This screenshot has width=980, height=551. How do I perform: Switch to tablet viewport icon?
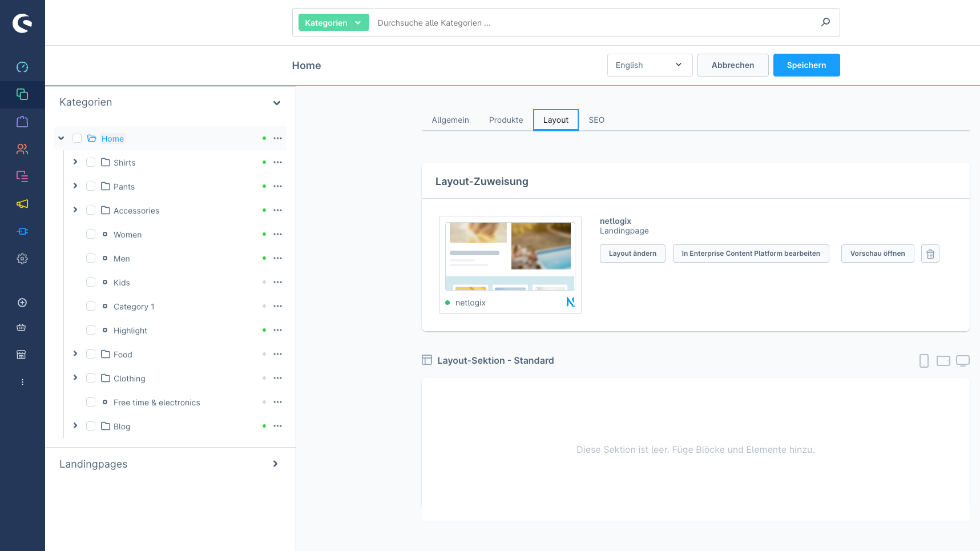pos(943,361)
